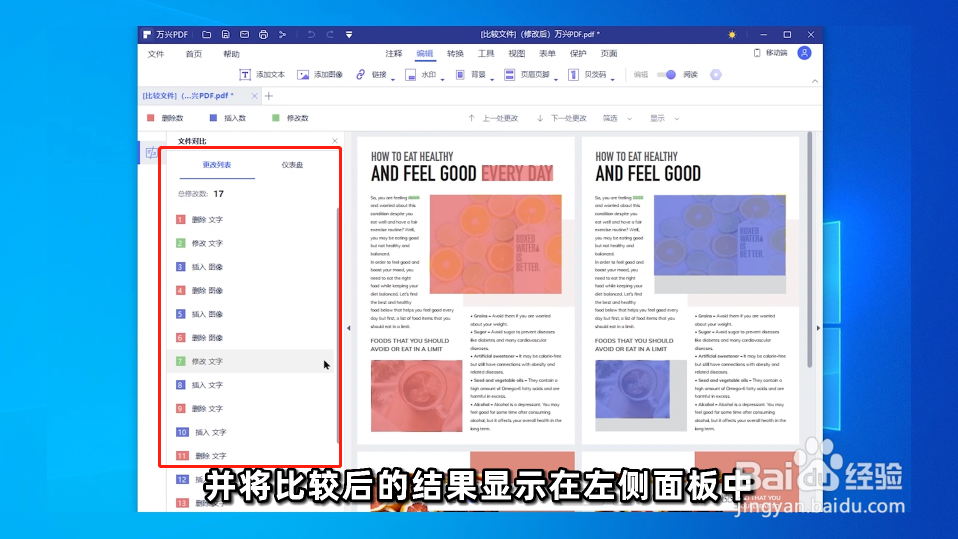Close the 文件对比 panel
Image resolution: width=958 pixels, height=539 pixels.
point(335,141)
